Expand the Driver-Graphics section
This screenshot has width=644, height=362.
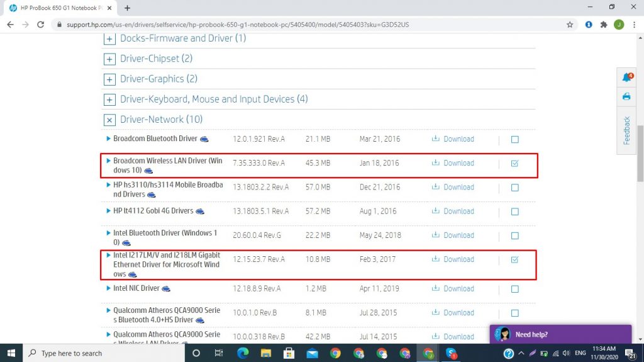(x=109, y=79)
